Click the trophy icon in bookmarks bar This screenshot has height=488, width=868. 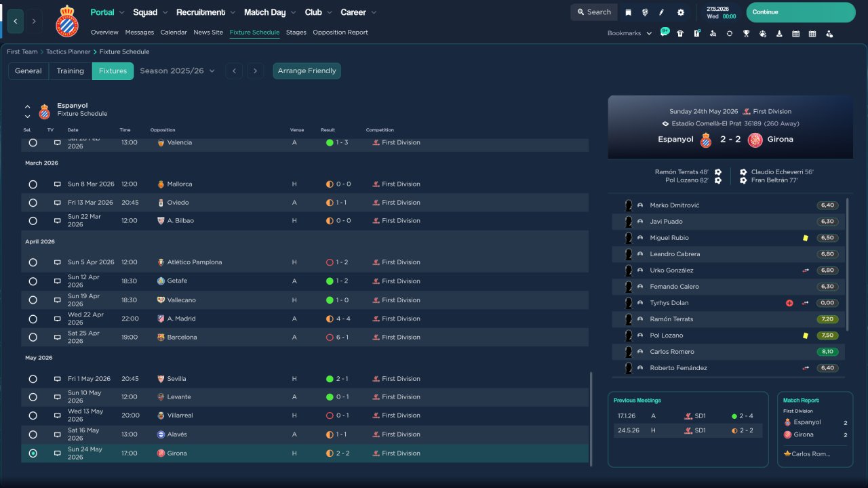click(746, 33)
